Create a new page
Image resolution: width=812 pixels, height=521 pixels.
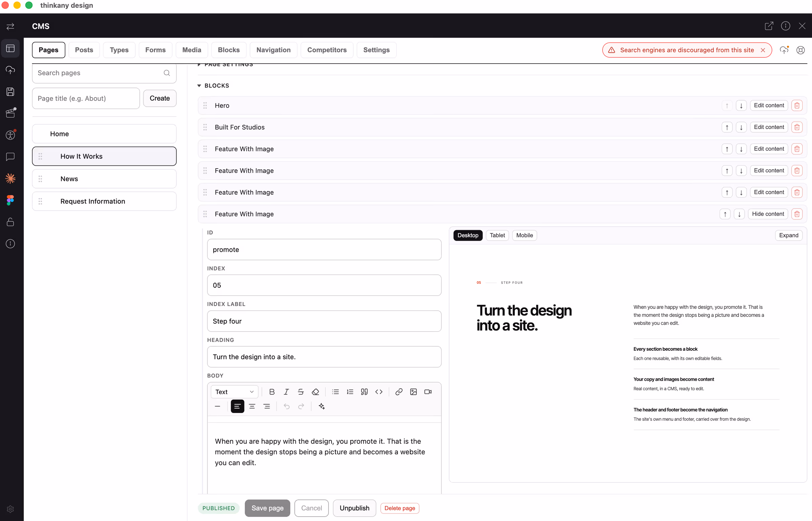point(160,99)
